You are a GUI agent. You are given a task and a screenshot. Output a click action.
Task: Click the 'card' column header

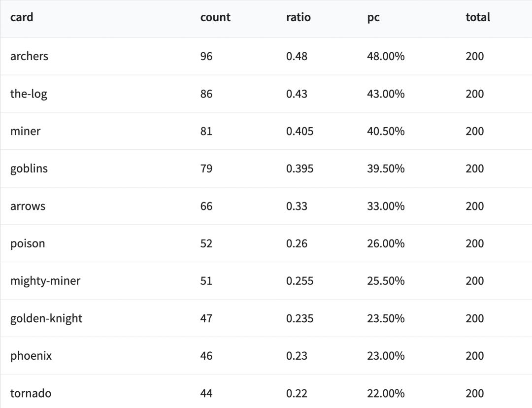coord(22,18)
